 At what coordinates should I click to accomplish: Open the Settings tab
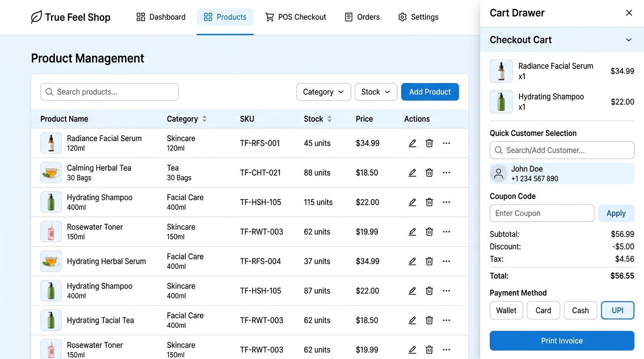tap(418, 17)
